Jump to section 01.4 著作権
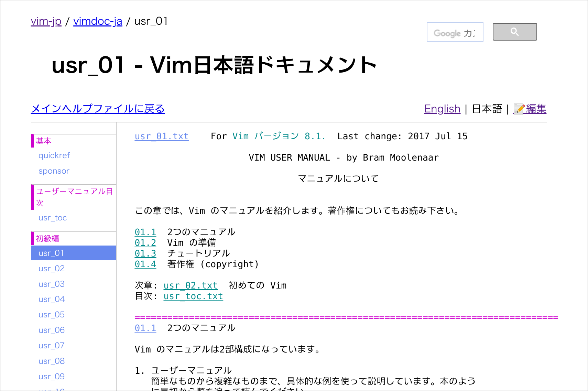Viewport: 588px width, 391px height. [145, 264]
